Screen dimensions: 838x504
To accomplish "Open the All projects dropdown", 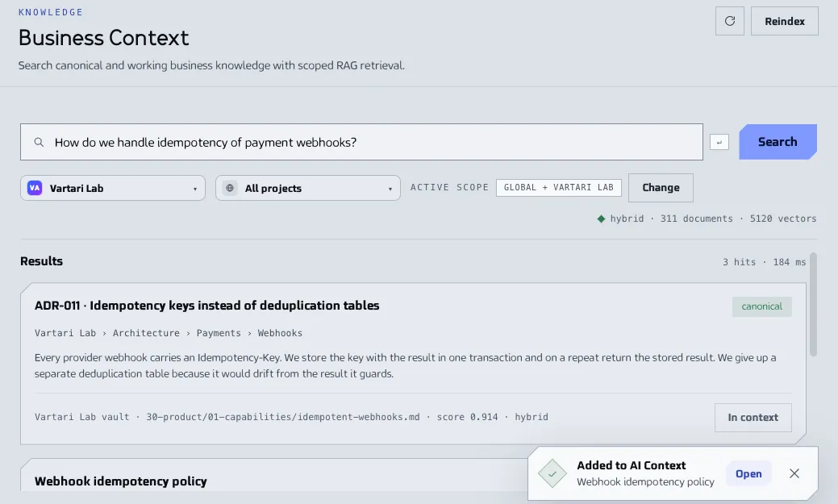I will 308,188.
